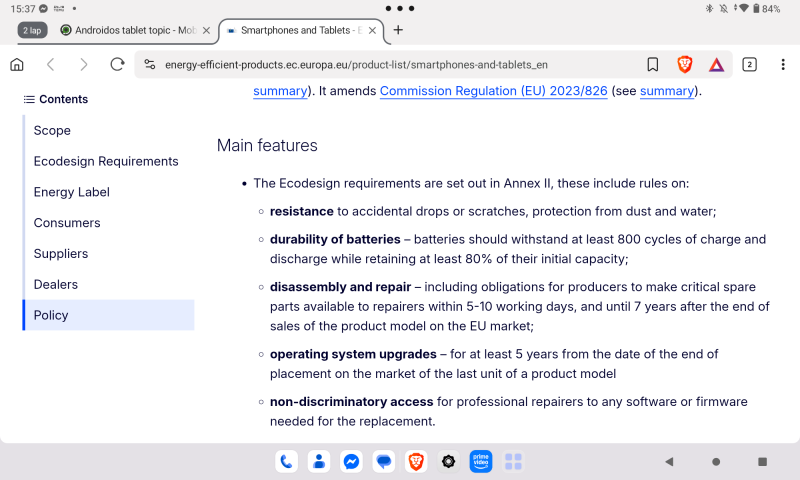
Task: Jump to Ecodesign Requirements section
Action: [x=106, y=161]
